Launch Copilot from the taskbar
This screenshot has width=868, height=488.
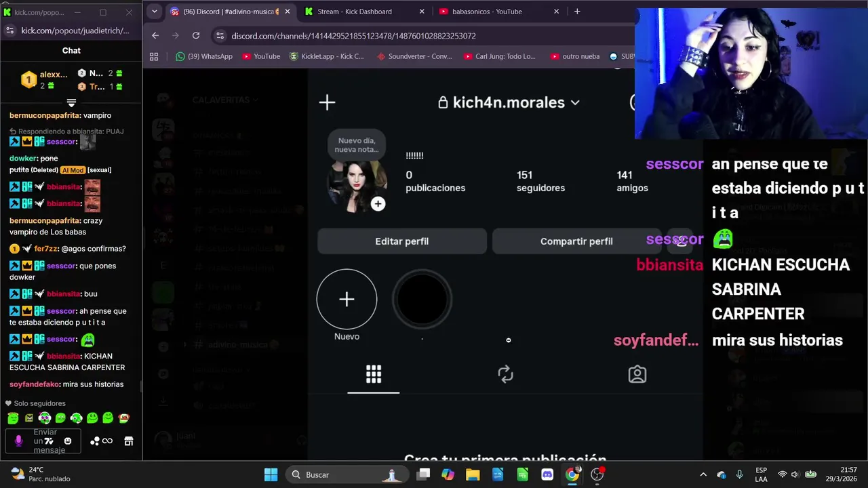pyautogui.click(x=448, y=474)
